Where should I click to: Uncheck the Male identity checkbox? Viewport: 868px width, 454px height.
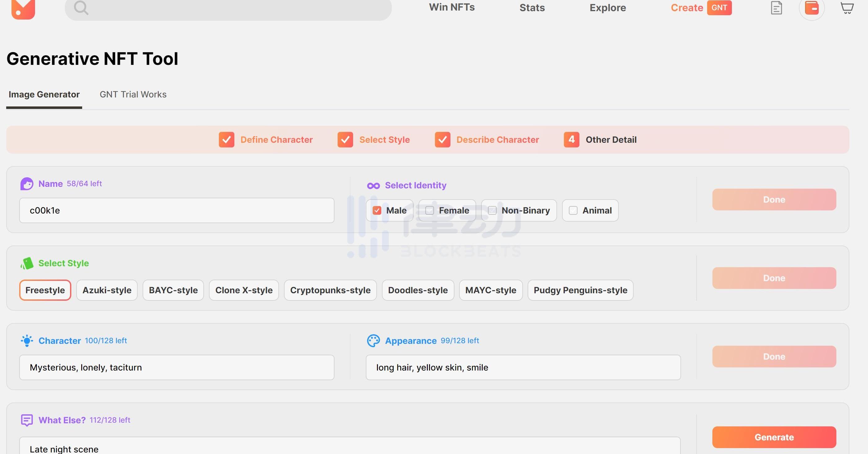(377, 210)
